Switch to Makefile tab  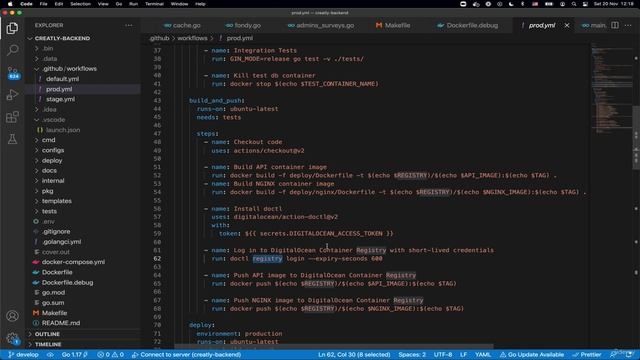(x=393, y=25)
